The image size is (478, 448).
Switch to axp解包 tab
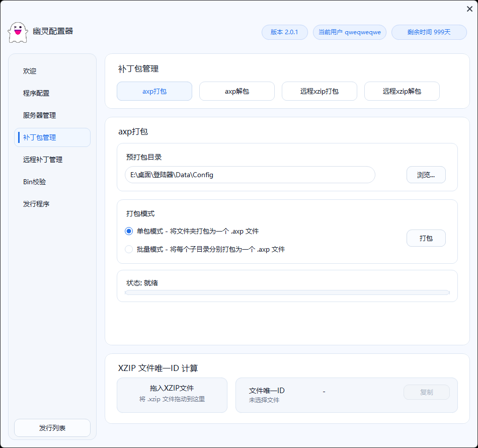click(237, 91)
